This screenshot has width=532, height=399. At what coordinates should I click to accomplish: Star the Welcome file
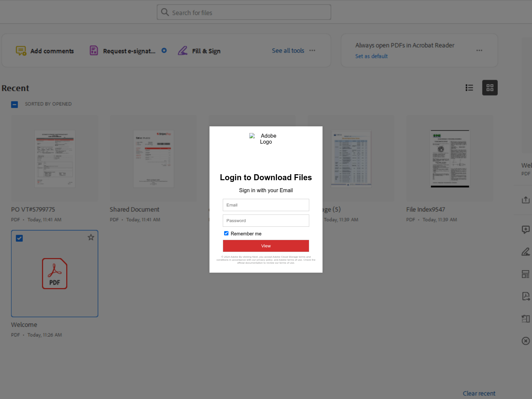[91, 237]
